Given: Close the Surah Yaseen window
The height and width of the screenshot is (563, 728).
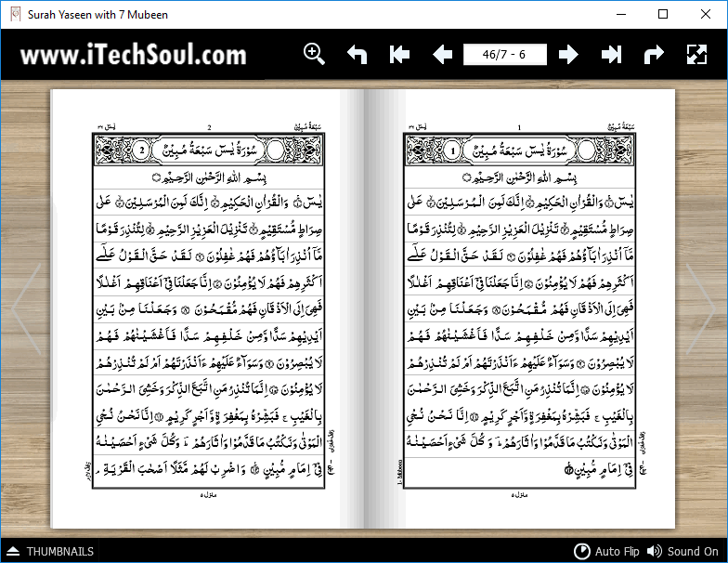Looking at the screenshot, I should click(706, 15).
